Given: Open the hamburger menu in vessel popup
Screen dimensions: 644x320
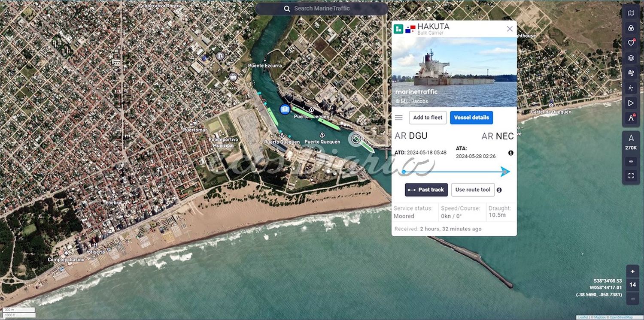Looking at the screenshot, I should pyautogui.click(x=399, y=118).
